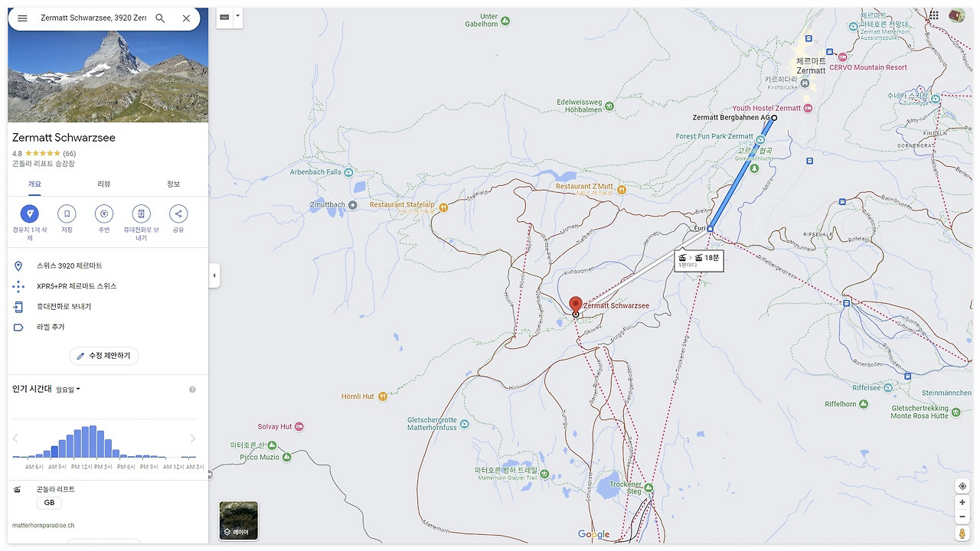This screenshot has height=551, width=980.
Task: Click the address row 스위스 3920 체르마트
Action: [x=108, y=266]
